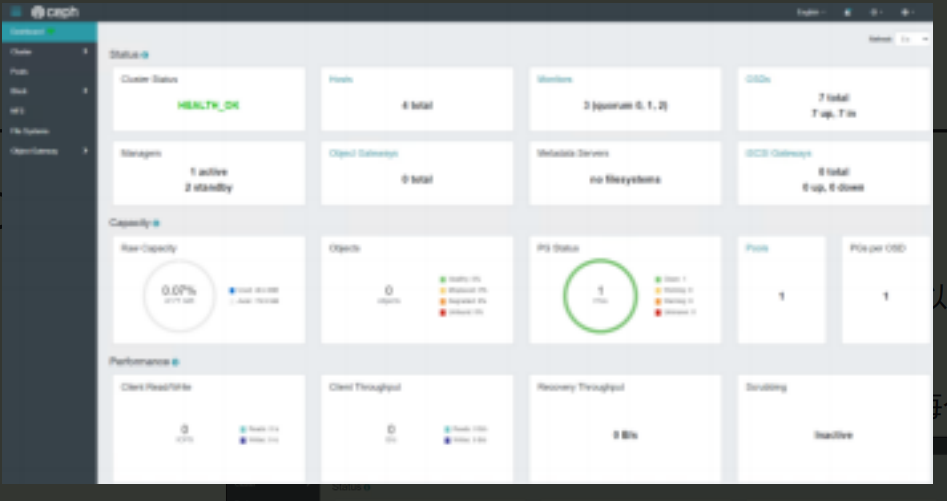Toggle the sidebar with the hamburger icon
Screen dimensions: 947x501
click(x=16, y=11)
